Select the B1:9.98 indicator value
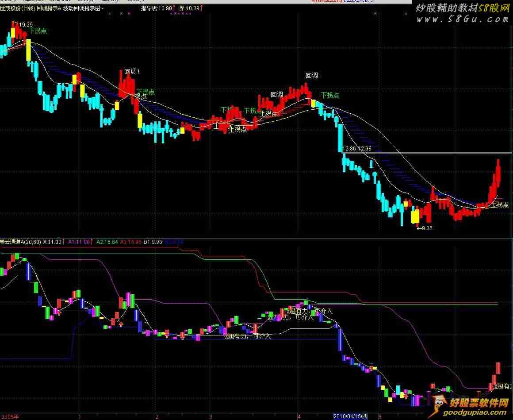The height and width of the screenshot is (420, 513). pyautogui.click(x=153, y=242)
